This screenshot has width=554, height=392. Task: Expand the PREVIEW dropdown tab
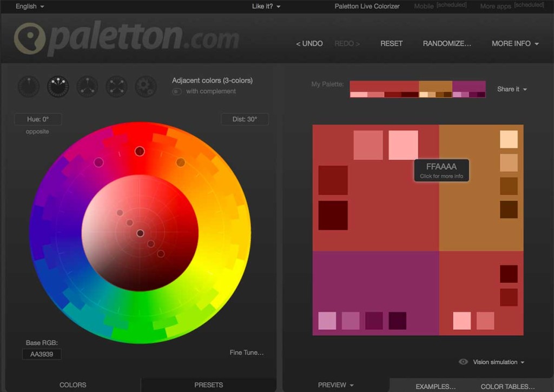[x=335, y=385]
